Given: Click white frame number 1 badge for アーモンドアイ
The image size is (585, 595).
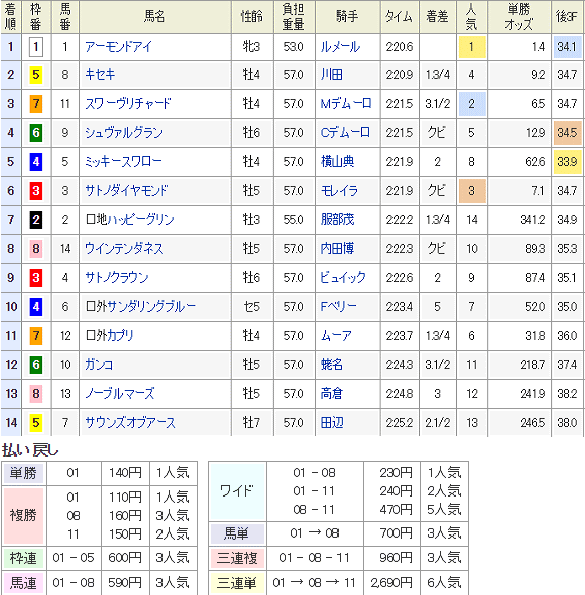Looking at the screenshot, I should pos(36,47).
